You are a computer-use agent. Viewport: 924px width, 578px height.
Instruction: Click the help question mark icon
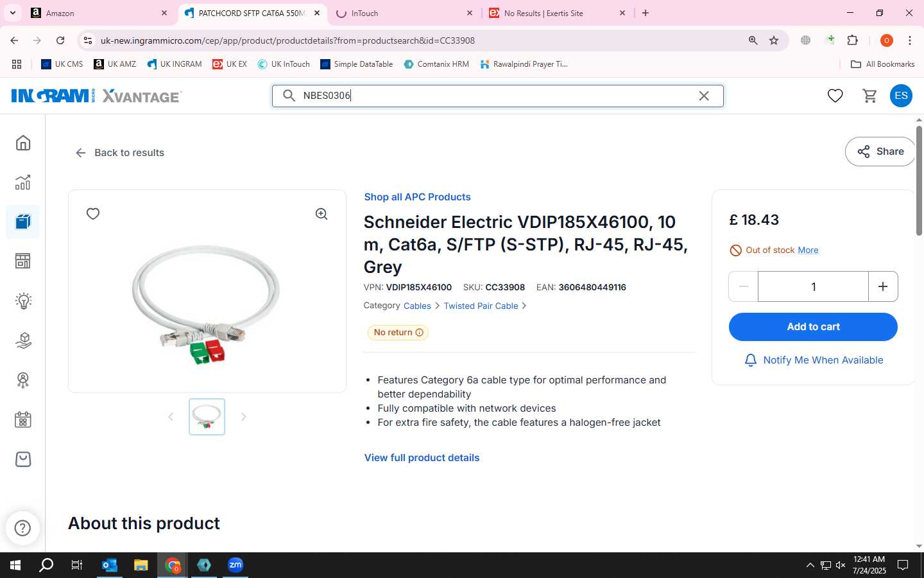point(22,528)
